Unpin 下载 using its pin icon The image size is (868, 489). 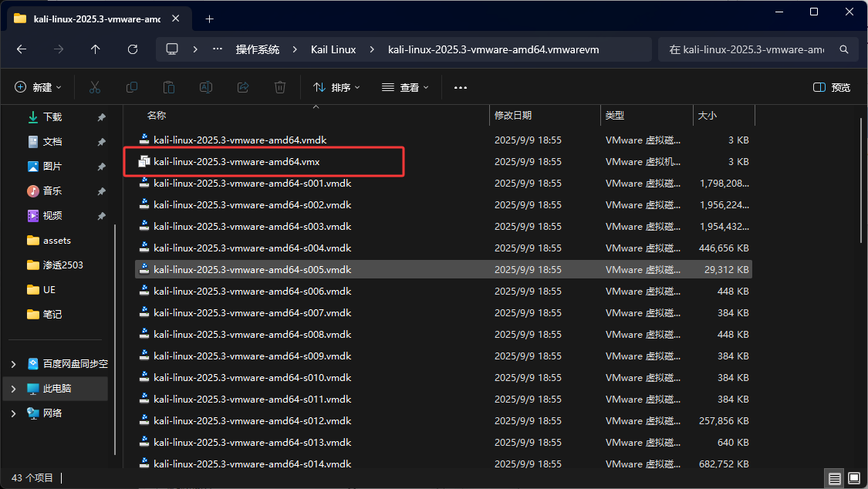(x=101, y=117)
